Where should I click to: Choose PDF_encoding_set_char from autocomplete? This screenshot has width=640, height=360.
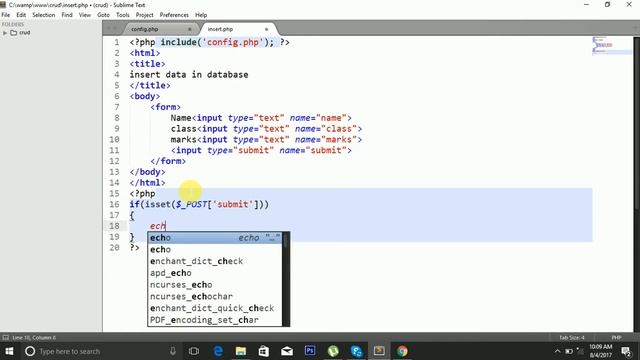coord(215,320)
